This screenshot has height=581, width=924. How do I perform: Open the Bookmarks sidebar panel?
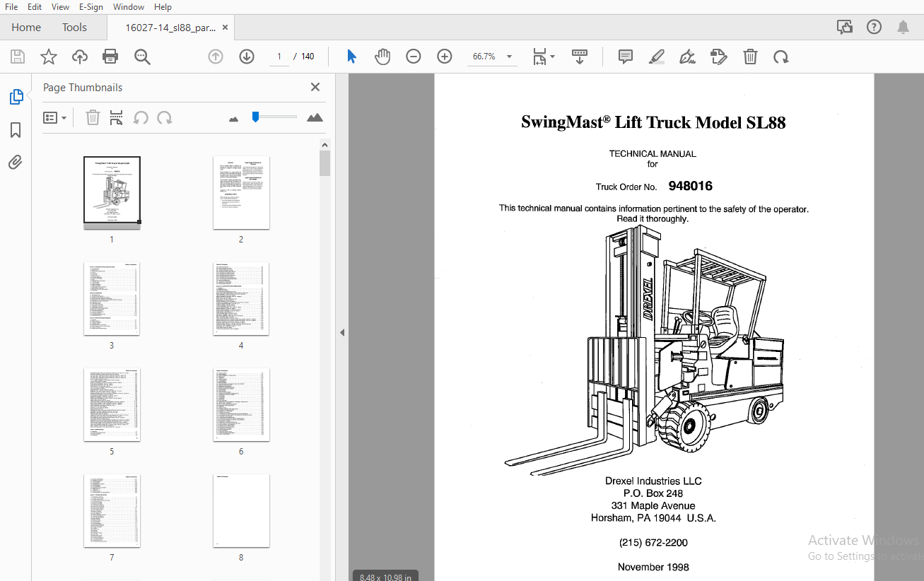coord(16,130)
